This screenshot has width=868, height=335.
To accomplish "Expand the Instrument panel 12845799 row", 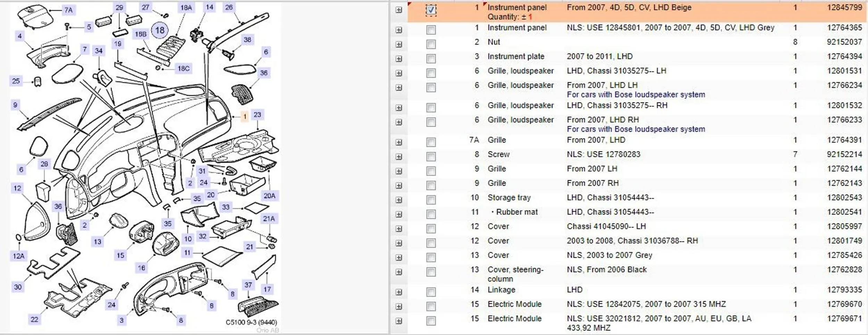I will [x=399, y=10].
